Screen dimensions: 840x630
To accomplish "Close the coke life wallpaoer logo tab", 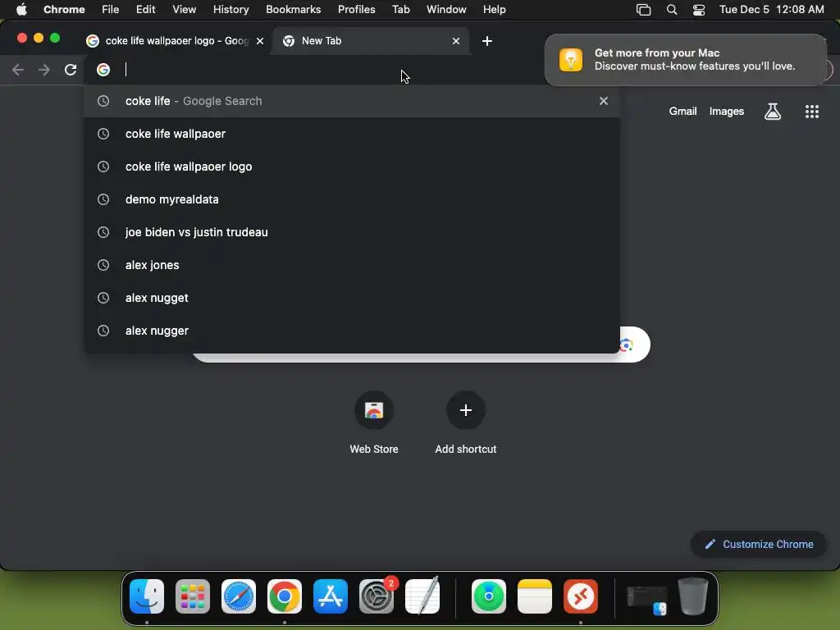I will pyautogui.click(x=260, y=41).
